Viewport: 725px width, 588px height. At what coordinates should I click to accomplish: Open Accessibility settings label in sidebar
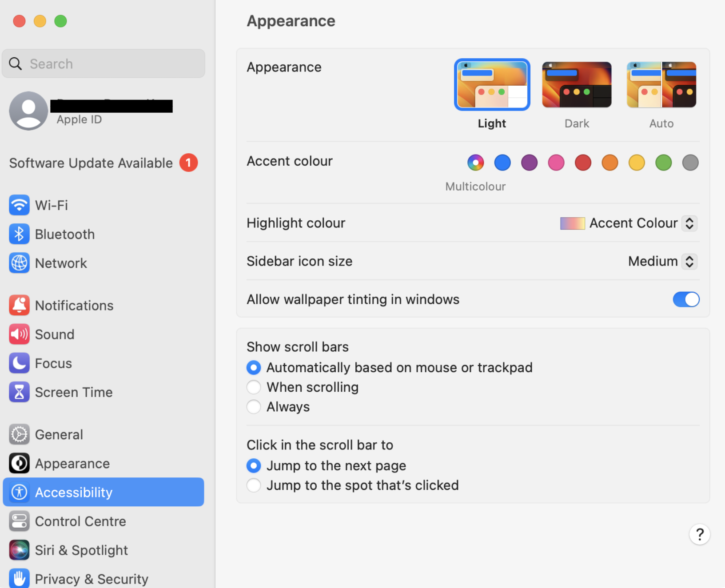coord(74,492)
